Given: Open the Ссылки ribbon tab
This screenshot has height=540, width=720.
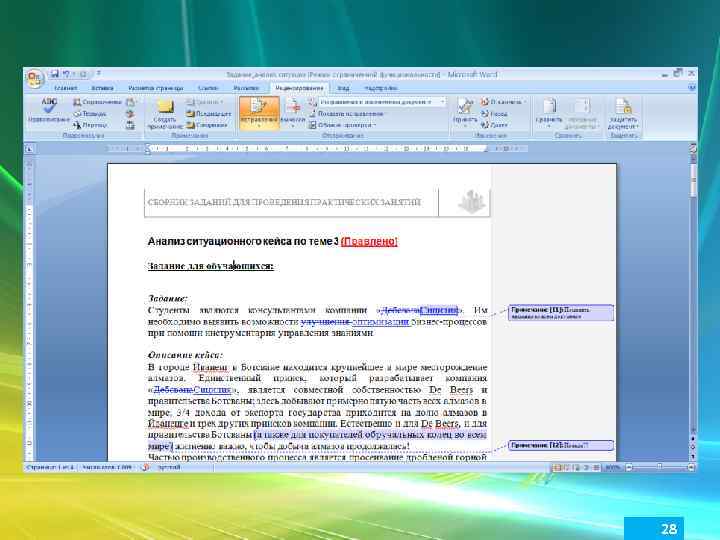Looking at the screenshot, I should click(208, 88).
